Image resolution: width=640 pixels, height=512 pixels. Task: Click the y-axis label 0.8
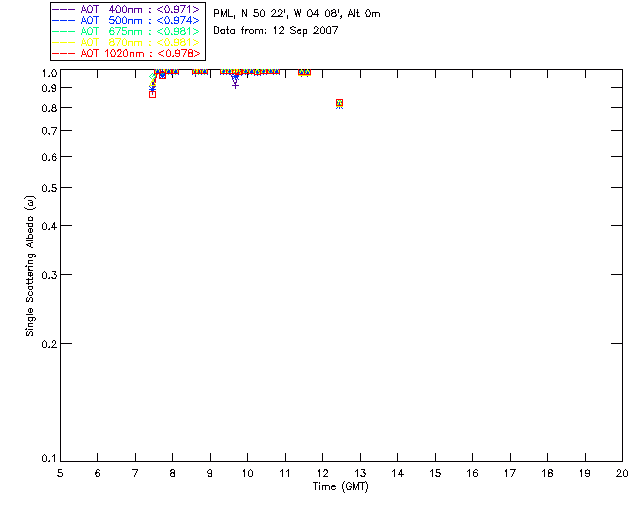click(49, 108)
